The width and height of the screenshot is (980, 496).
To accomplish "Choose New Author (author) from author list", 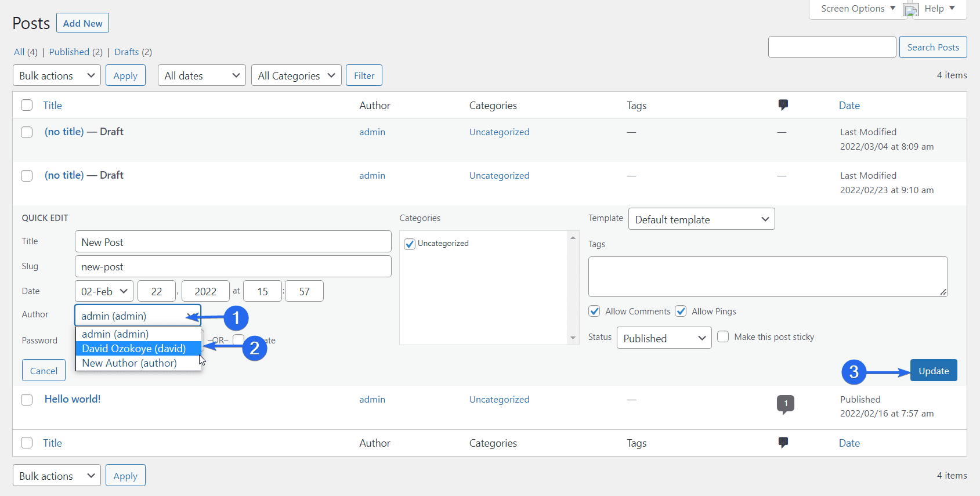I will point(139,363).
